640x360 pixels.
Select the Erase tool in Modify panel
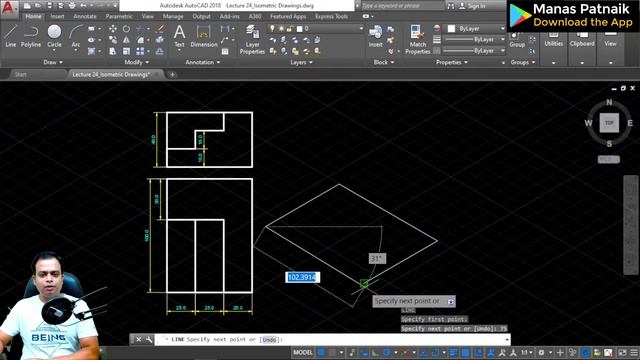pyautogui.click(x=160, y=29)
